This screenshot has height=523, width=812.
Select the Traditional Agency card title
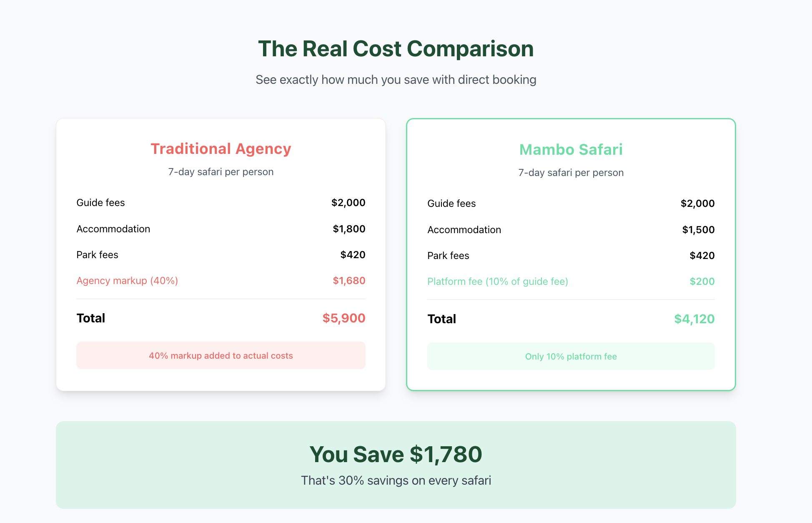[x=221, y=148]
